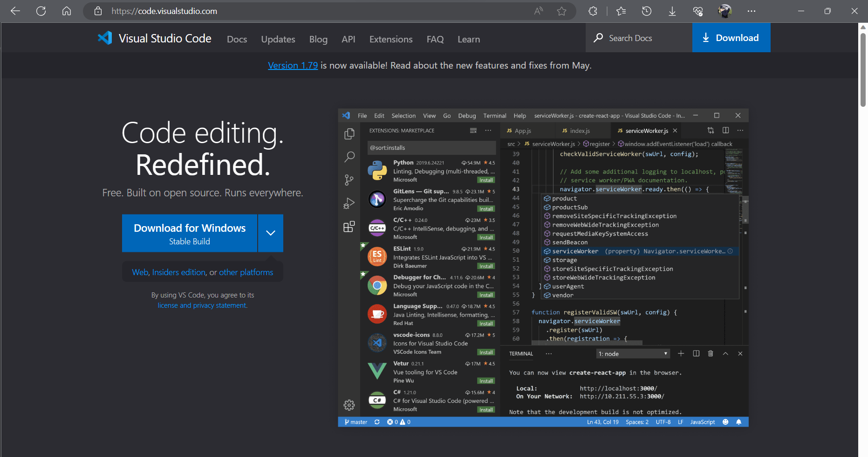Select Search icon in VS Code activity bar
Viewport: 868px width, 457px height.
coord(349,157)
